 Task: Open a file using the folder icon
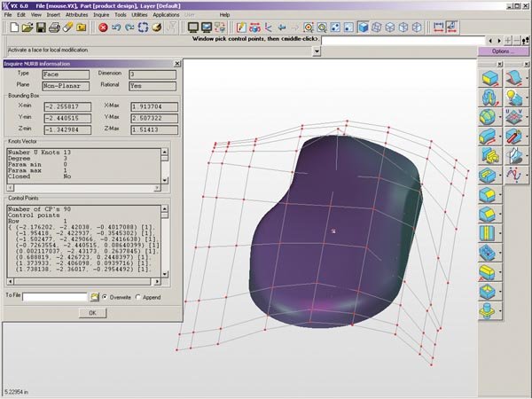(x=27, y=27)
